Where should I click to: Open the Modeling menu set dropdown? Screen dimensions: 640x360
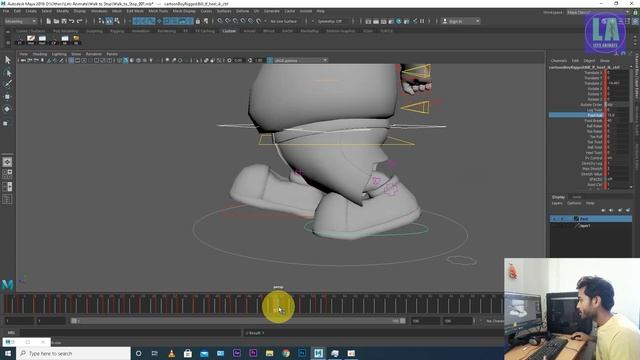[x=20, y=21]
